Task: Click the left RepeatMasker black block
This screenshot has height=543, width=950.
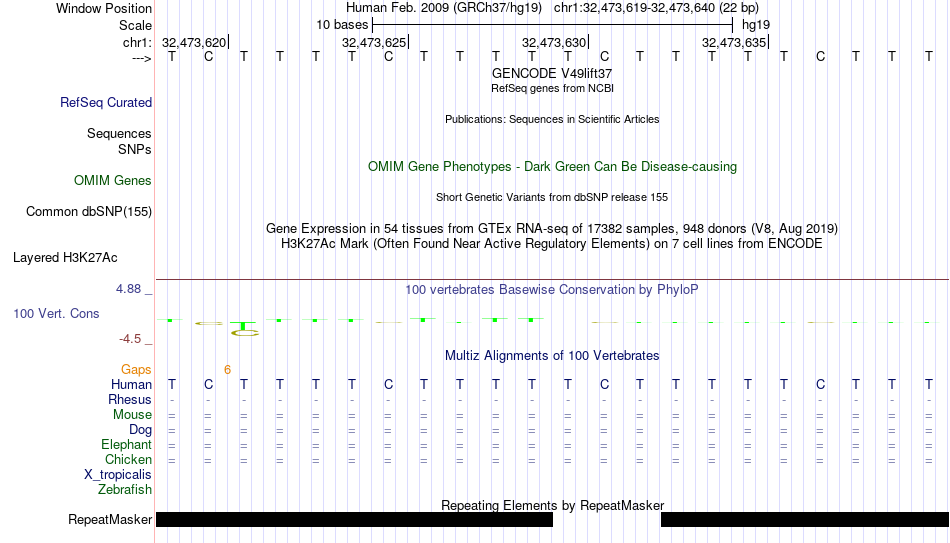Action: point(354,519)
